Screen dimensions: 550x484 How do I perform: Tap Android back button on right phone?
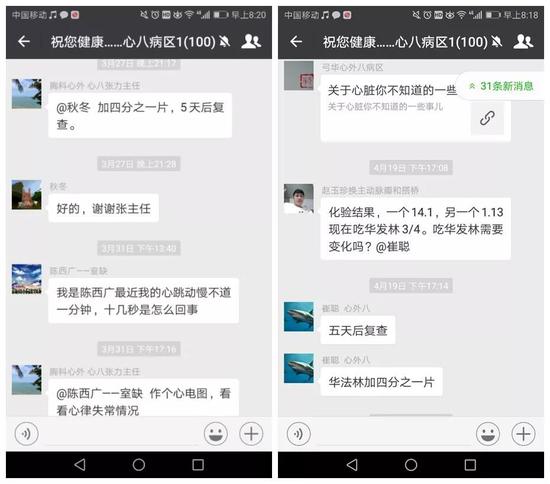click(352, 465)
